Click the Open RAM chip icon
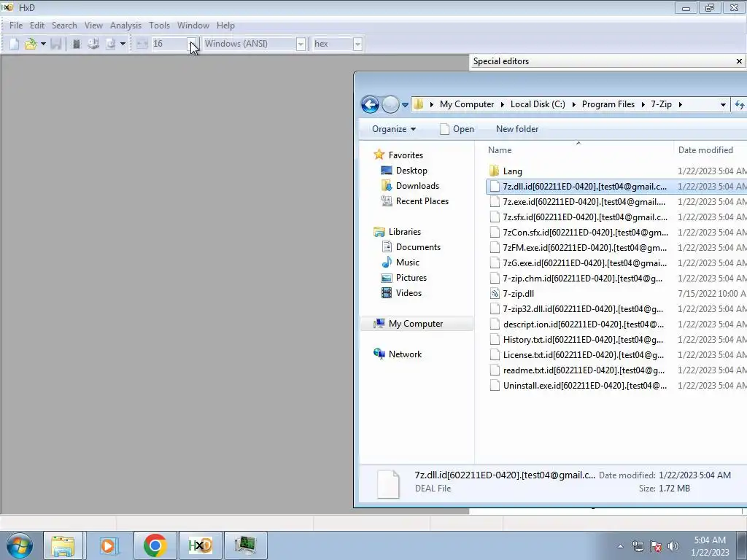 point(76,44)
